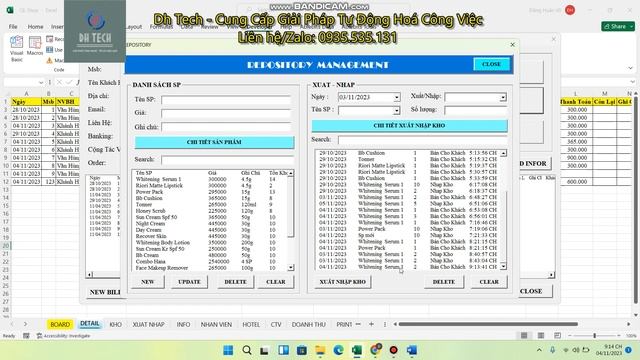
Task: Switch to the DOANH THU sheet tab
Action: (x=309, y=324)
